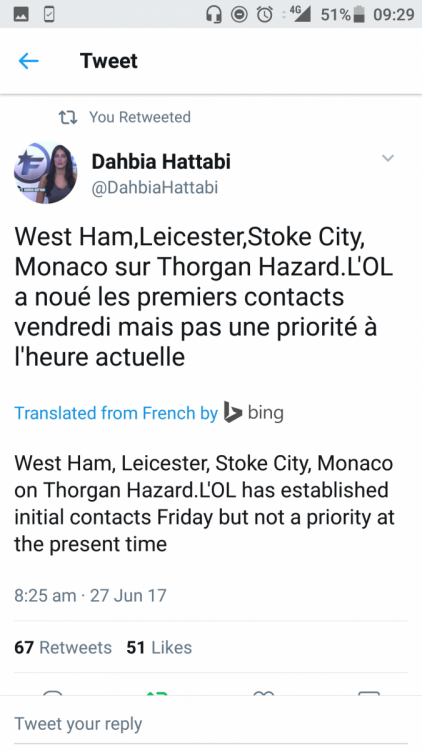Tap the picture notification icon in status bar

click(21, 15)
